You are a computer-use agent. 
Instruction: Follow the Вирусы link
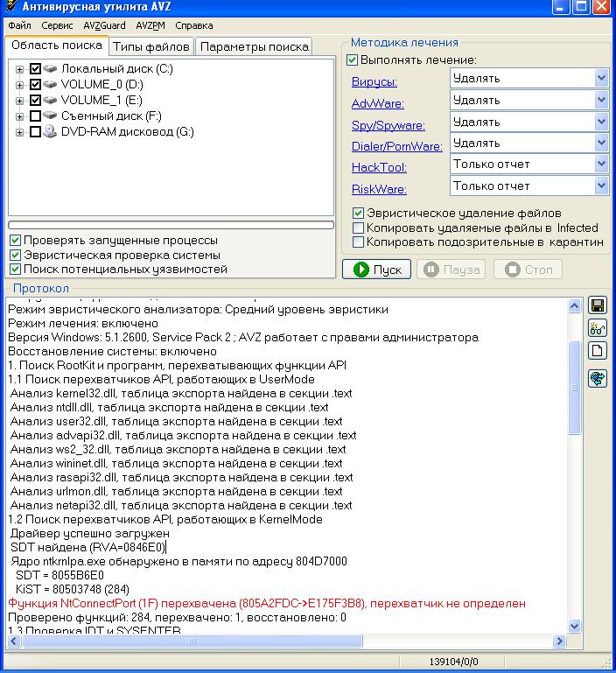(374, 81)
